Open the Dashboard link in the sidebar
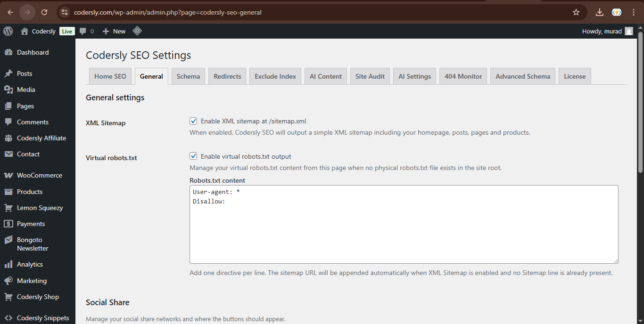The image size is (644, 324). [33, 52]
